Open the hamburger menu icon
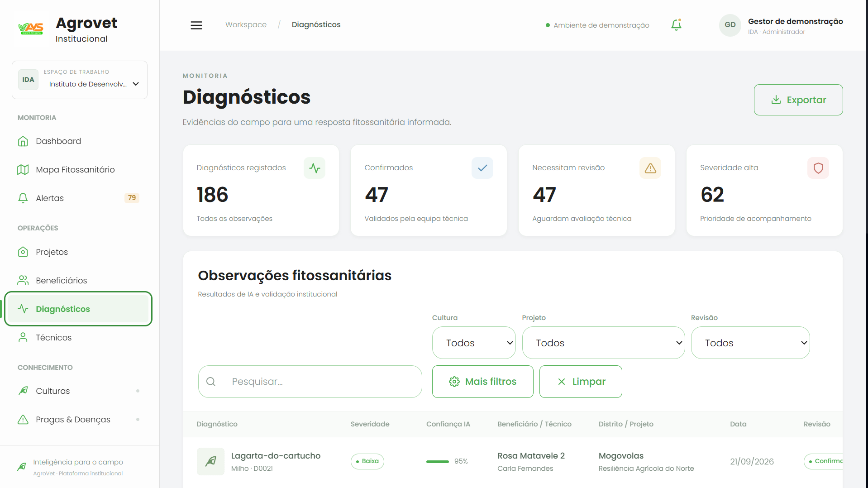Screen dimensions: 868x488 pyautogui.click(x=196, y=25)
